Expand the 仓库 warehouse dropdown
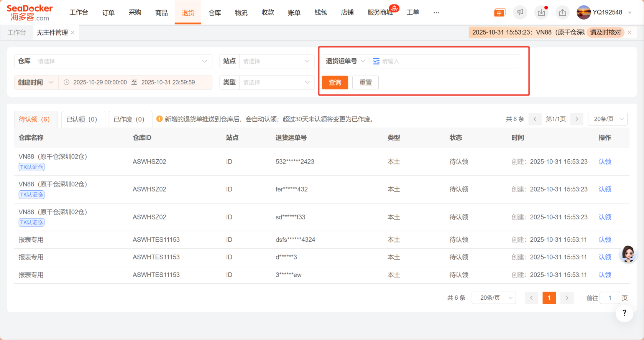Image resolution: width=644 pixels, height=340 pixels. point(123,61)
